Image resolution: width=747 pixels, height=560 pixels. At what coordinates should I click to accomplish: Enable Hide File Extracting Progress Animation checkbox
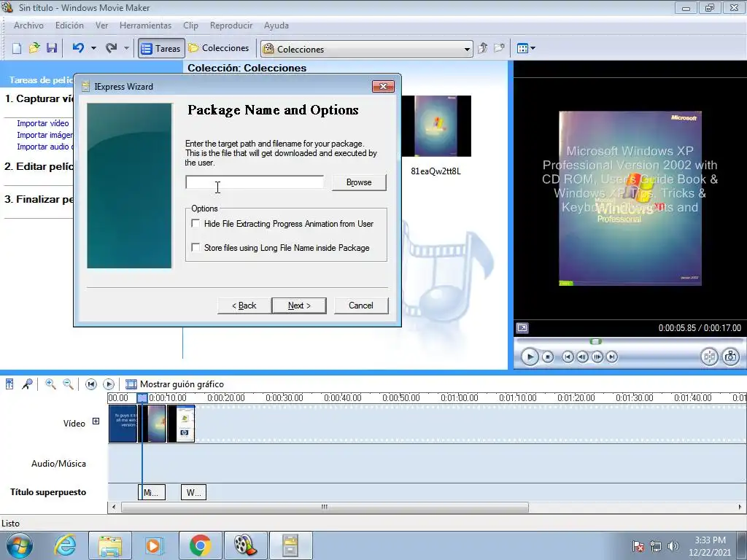coord(196,223)
